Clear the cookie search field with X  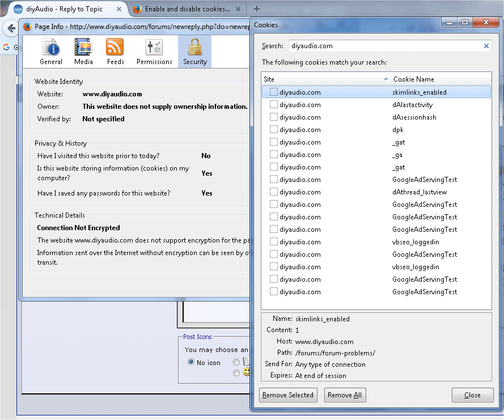tap(486, 46)
